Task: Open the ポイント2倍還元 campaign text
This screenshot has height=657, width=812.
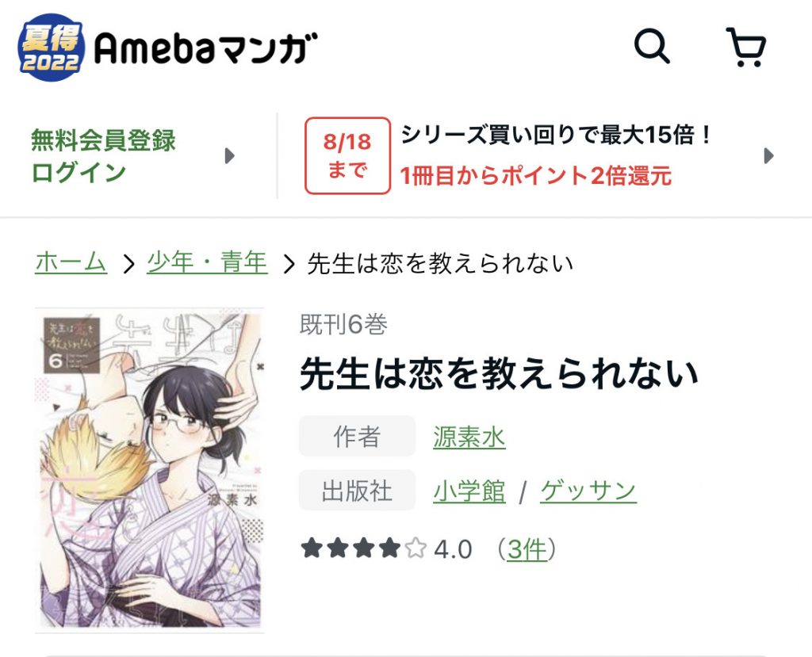Action: [x=536, y=176]
